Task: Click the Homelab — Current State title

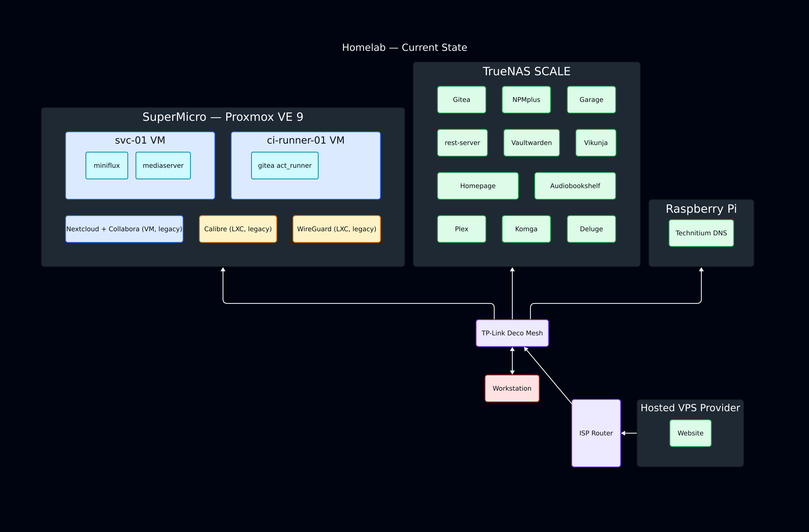Action: pyautogui.click(x=404, y=48)
